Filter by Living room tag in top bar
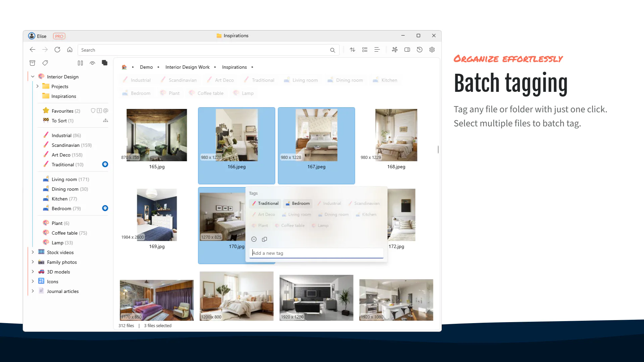This screenshot has height=362, width=644. tap(301, 80)
